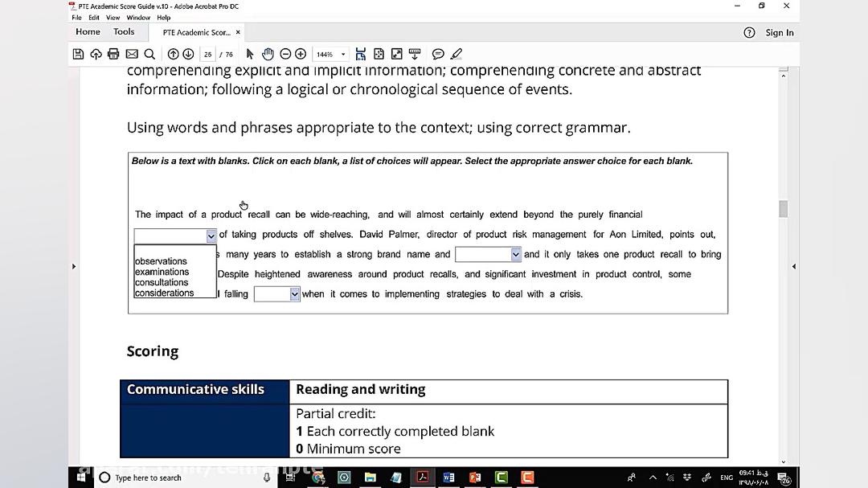Click the taskbar 'Type here to search' box
Screen dimensions: 868x488
(x=186, y=478)
